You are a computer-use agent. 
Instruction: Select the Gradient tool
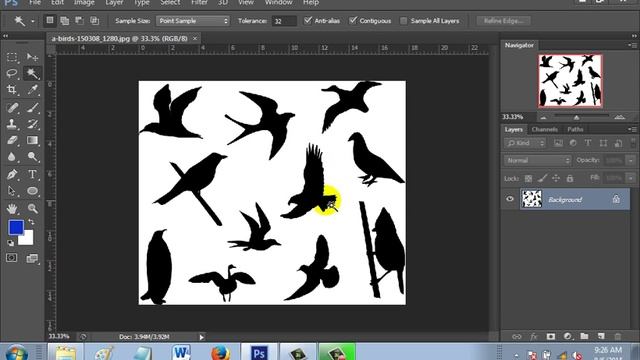pyautogui.click(x=32, y=140)
